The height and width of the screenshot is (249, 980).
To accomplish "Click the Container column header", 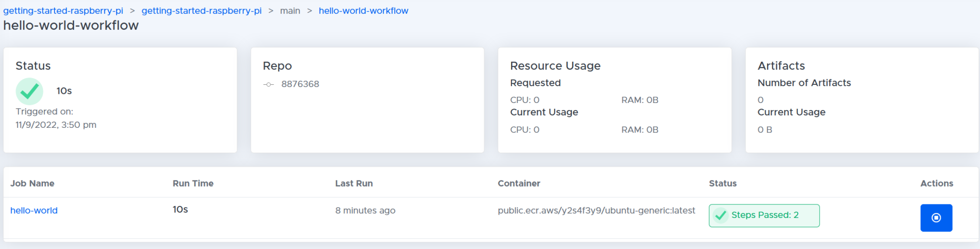I will pos(519,183).
